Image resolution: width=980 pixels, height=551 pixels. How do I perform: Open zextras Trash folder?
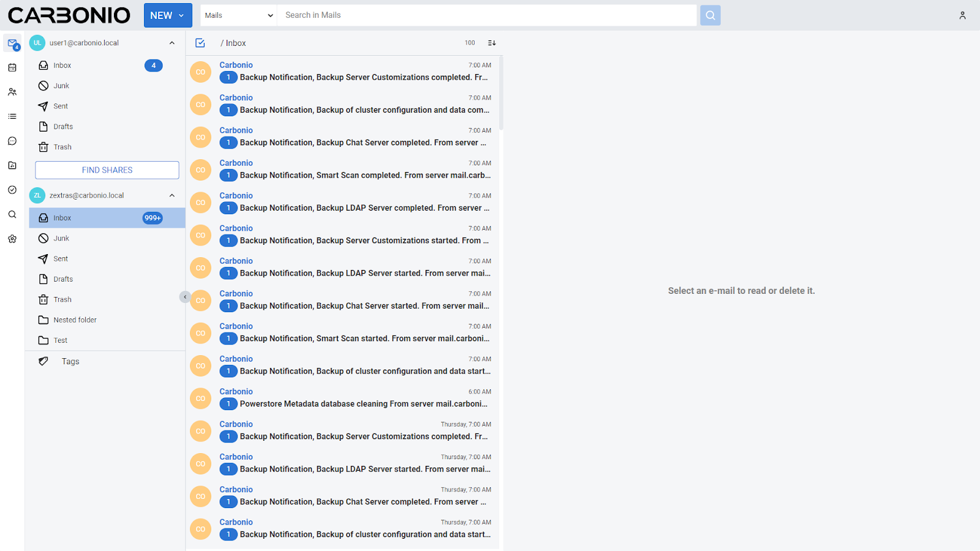pyautogui.click(x=107, y=299)
